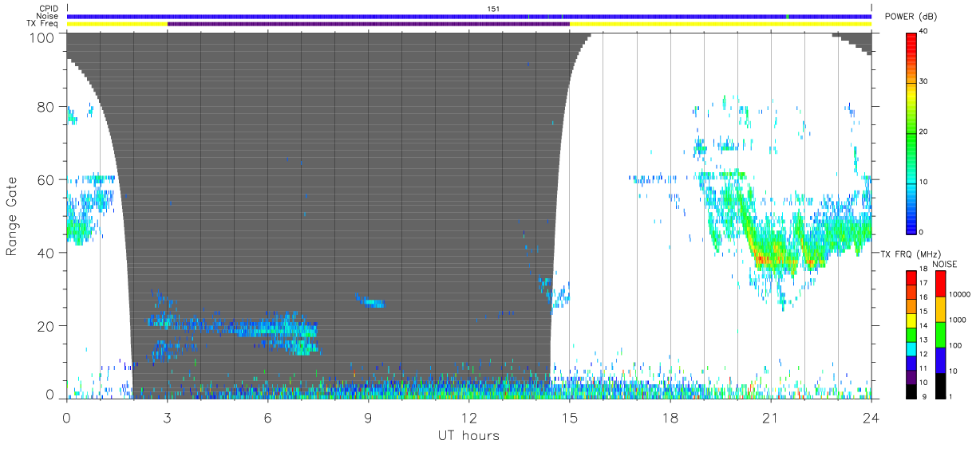Click the purple segment of TX Freq bar

(x=369, y=24)
